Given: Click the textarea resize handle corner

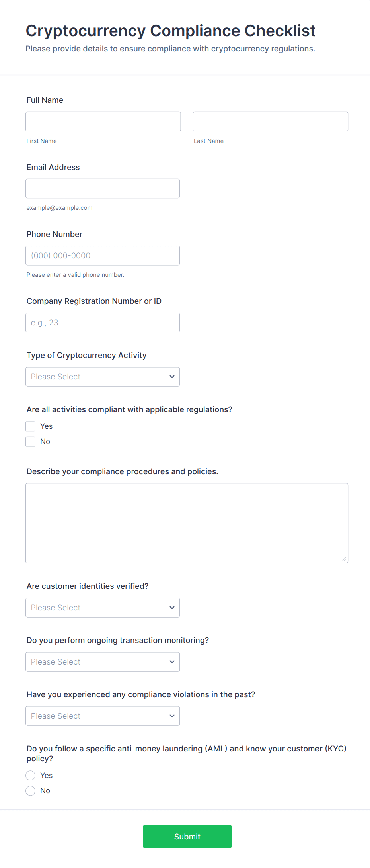Looking at the screenshot, I should (x=344, y=559).
